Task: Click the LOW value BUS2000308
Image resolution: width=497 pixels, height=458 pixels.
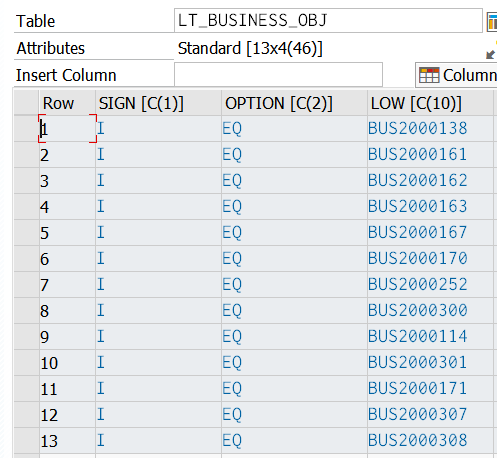Action: [417, 440]
